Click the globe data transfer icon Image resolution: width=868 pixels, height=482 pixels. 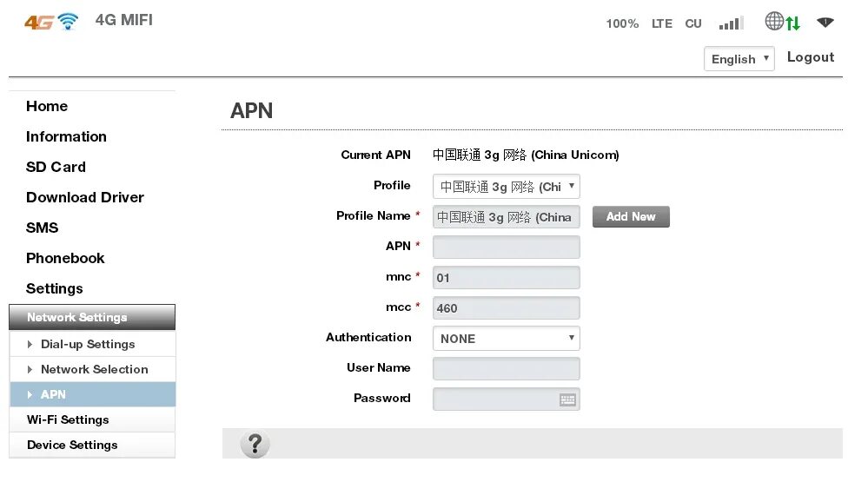783,22
